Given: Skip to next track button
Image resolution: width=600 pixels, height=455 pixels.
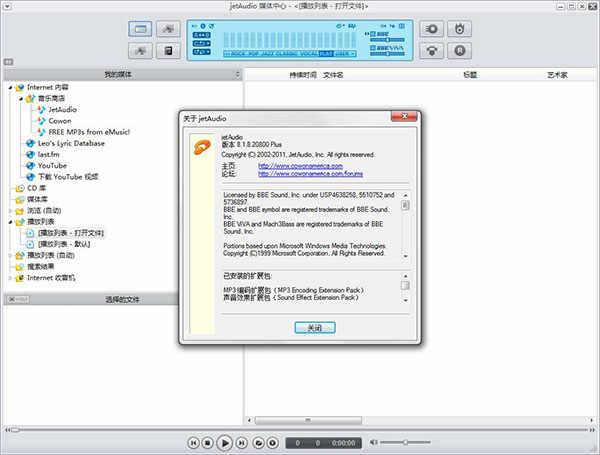Looking at the screenshot, I should tap(241, 443).
